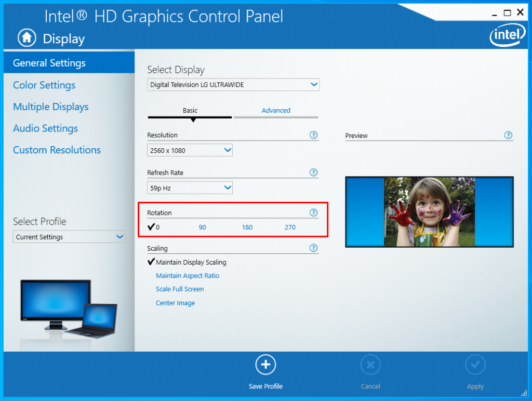Open help for Refresh Rate

click(x=313, y=173)
